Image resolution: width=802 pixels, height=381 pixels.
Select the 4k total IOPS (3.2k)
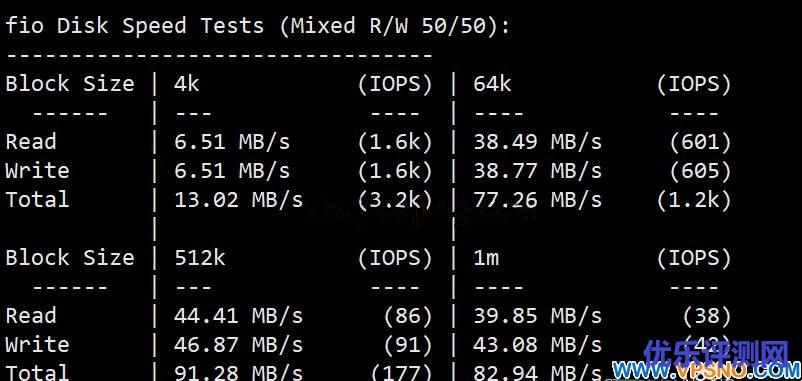(x=395, y=199)
